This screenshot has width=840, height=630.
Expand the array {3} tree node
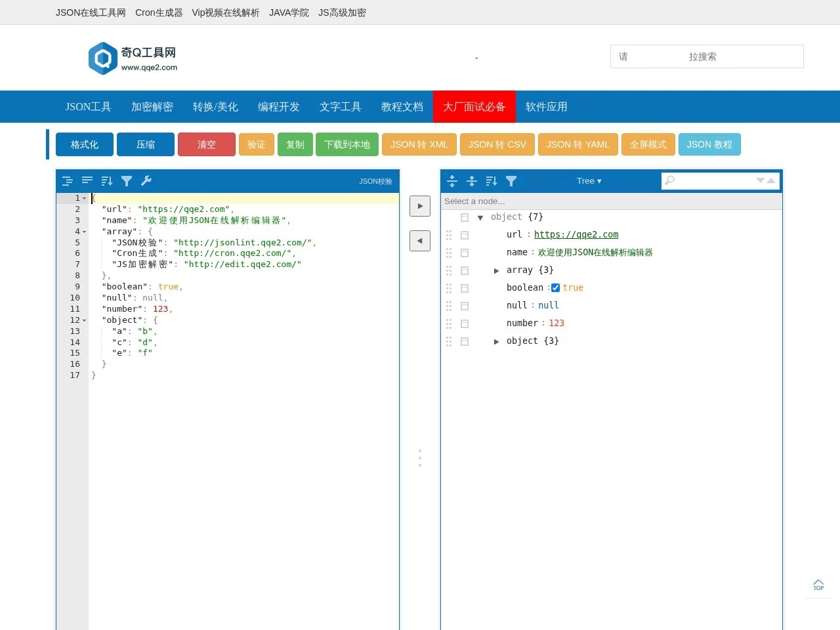pyautogui.click(x=497, y=270)
